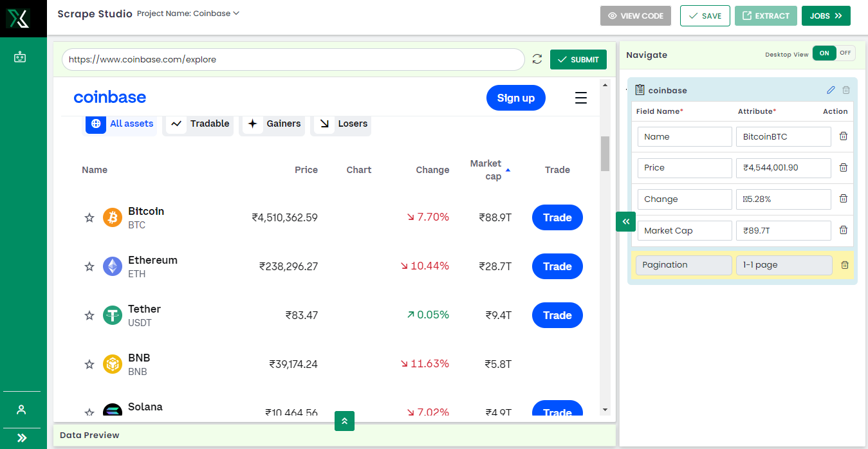Click the VIEW CODE button
This screenshot has width=868, height=449.
(636, 16)
